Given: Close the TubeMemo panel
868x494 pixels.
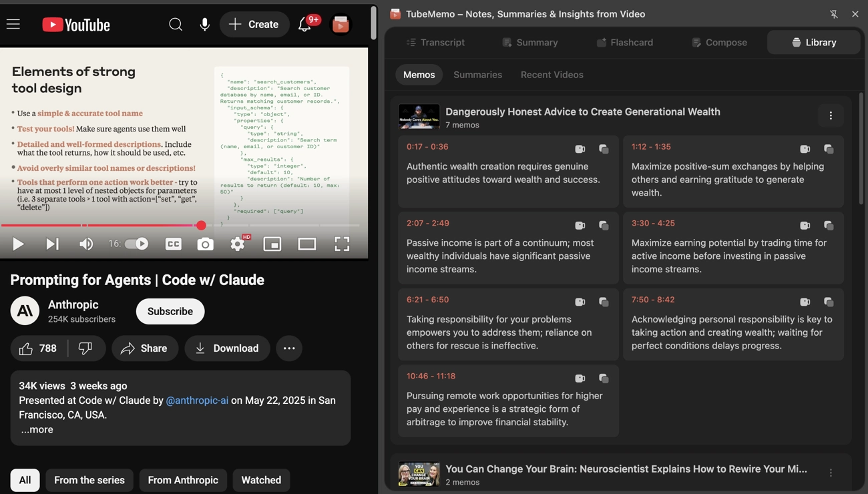Looking at the screenshot, I should point(855,14).
